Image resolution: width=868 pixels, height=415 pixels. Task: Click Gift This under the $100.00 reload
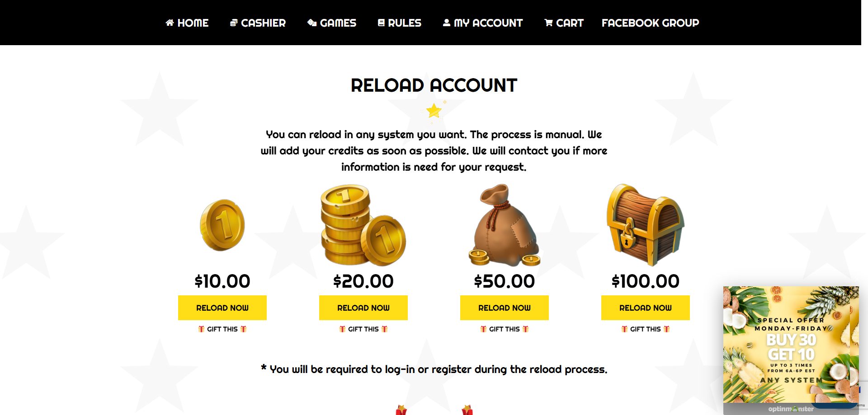tap(645, 329)
